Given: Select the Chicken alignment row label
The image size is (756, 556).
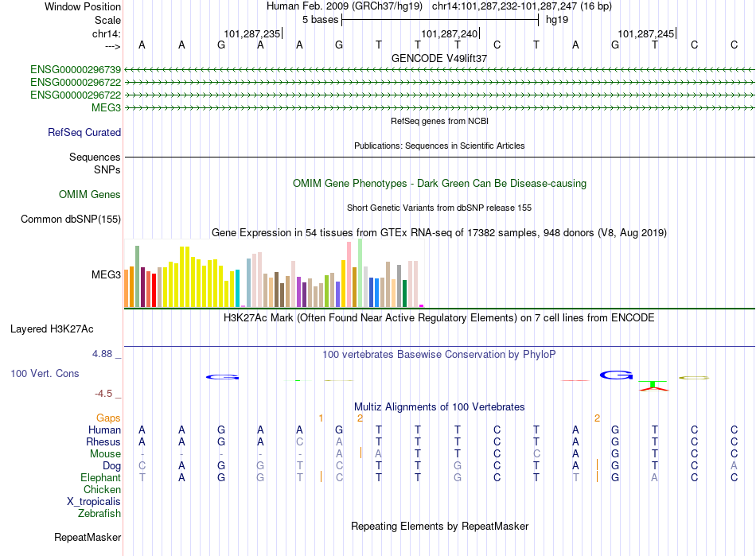Looking at the screenshot, I should point(102,490).
